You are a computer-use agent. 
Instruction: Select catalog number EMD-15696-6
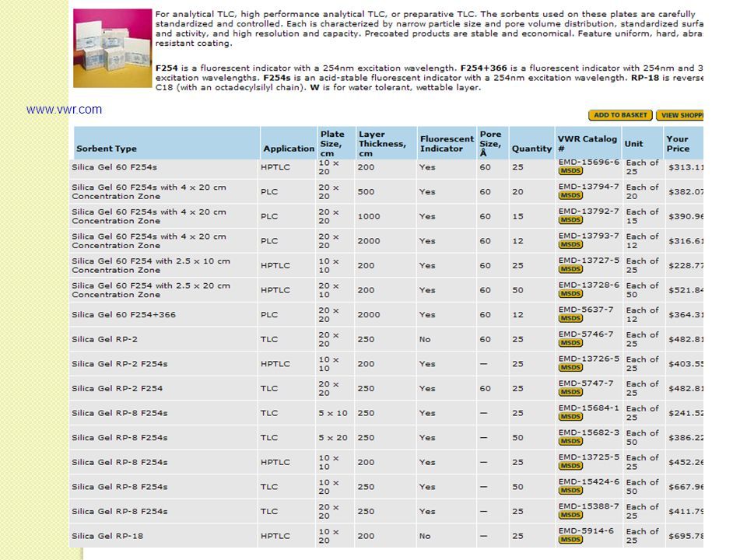(x=589, y=163)
